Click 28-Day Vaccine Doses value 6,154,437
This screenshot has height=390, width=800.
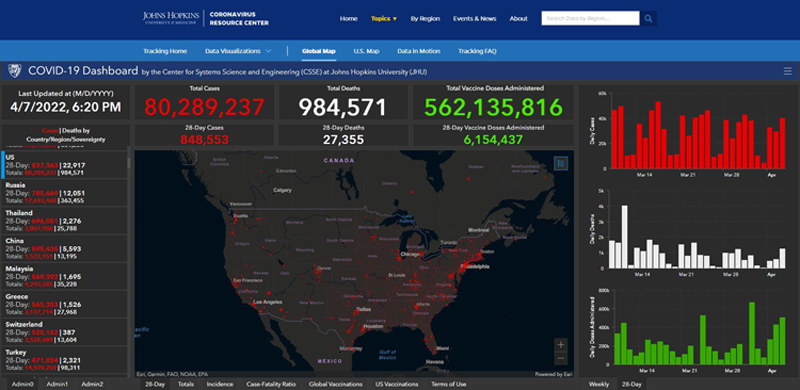pos(493,139)
